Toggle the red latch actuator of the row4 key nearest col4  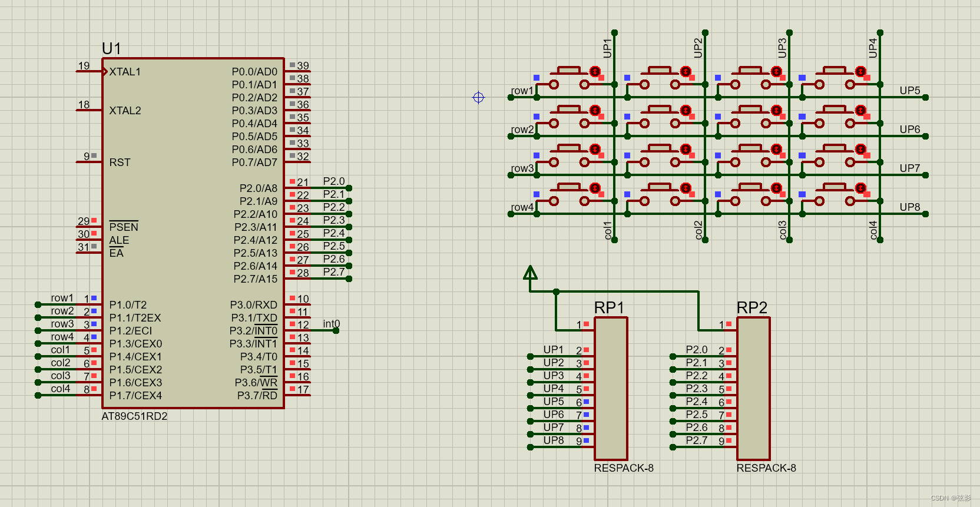[x=860, y=188]
